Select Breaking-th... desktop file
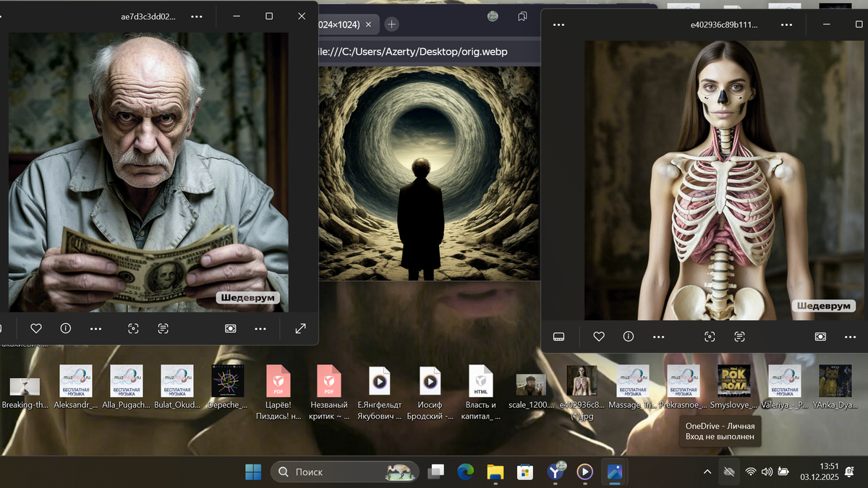The width and height of the screenshot is (868, 488). 25,388
